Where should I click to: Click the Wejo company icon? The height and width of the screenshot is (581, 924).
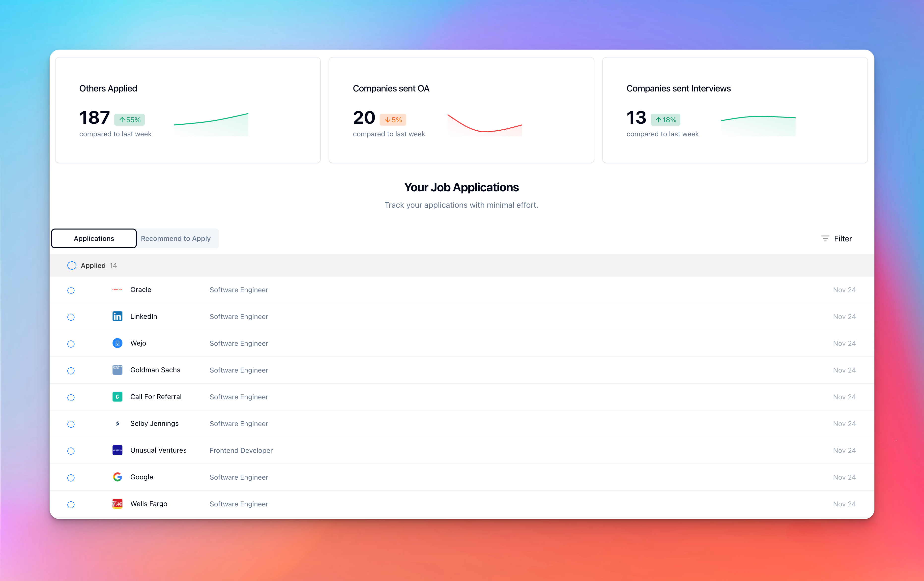(117, 343)
